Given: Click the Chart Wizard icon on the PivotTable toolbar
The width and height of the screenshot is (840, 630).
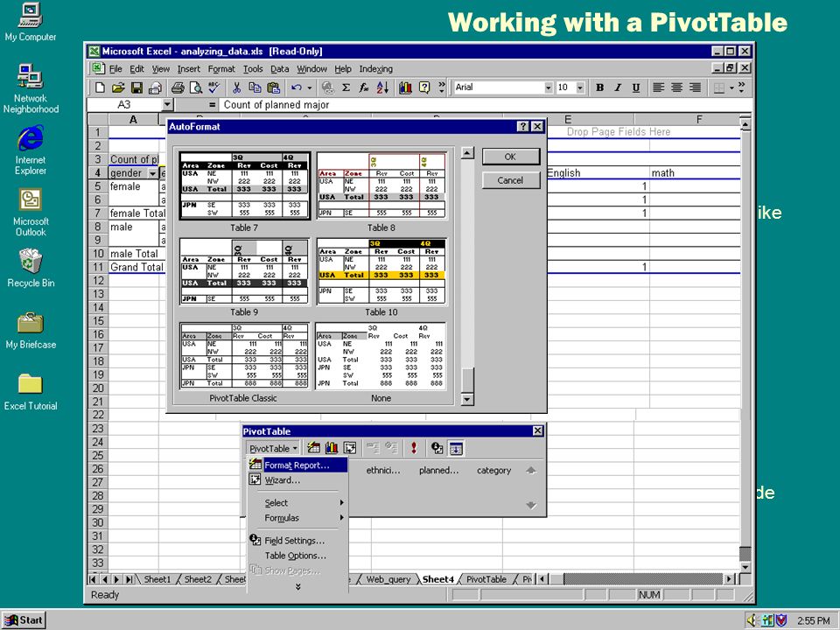Looking at the screenshot, I should tap(332, 448).
